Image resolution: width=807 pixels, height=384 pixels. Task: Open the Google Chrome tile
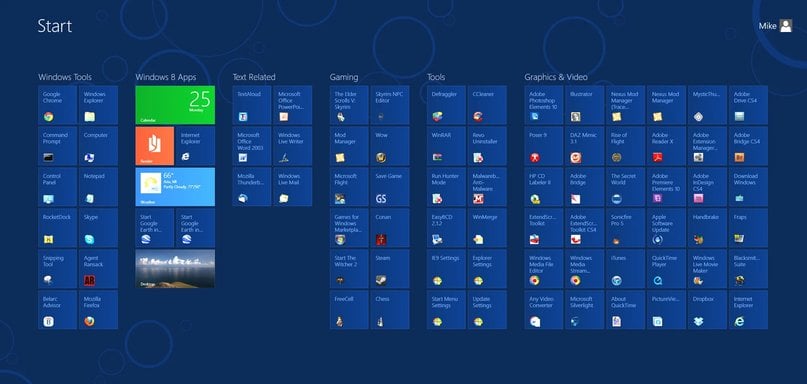pyautogui.click(x=57, y=105)
